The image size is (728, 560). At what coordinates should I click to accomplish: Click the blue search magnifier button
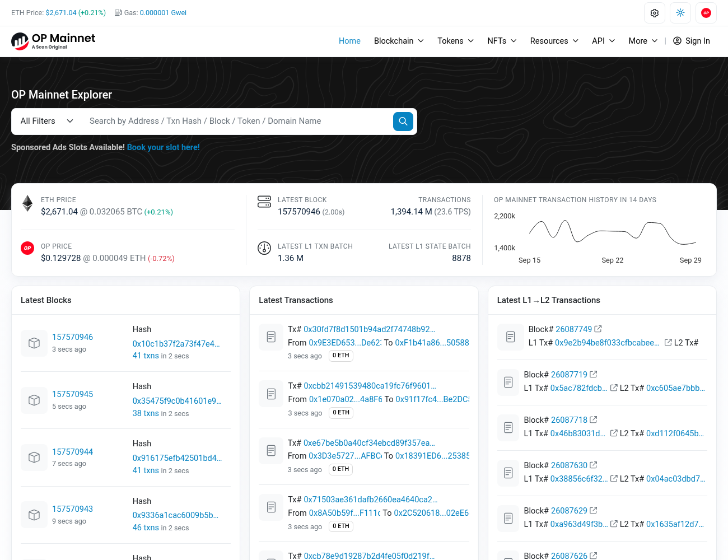point(403,122)
